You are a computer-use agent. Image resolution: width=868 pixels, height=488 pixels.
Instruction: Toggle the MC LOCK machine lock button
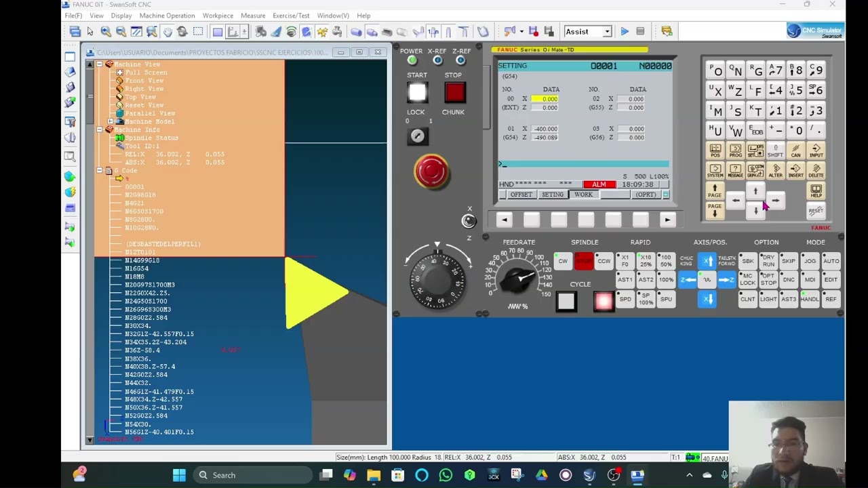pyautogui.click(x=747, y=279)
